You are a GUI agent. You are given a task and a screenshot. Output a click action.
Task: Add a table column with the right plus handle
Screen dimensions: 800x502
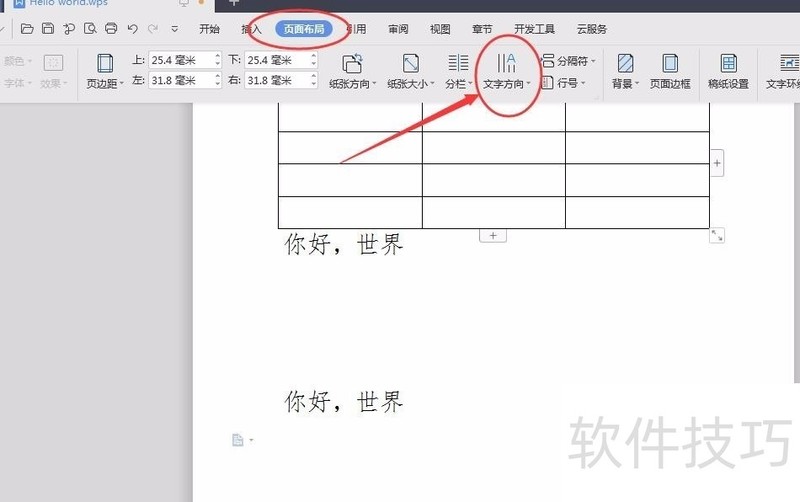tap(717, 163)
